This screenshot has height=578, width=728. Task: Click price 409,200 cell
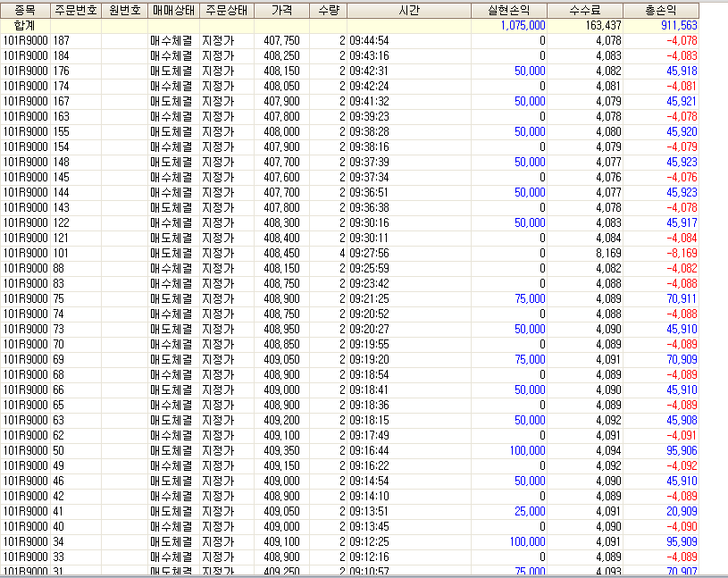point(282,421)
